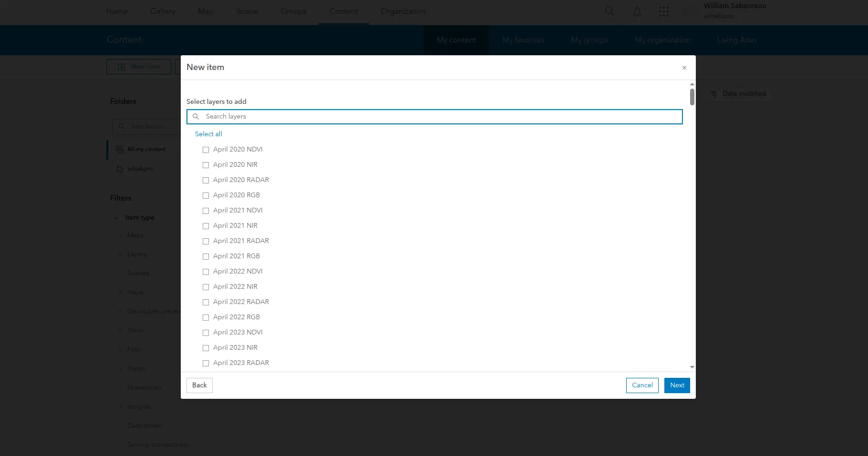Click the magnifier inside the layer search bar

[196, 116]
